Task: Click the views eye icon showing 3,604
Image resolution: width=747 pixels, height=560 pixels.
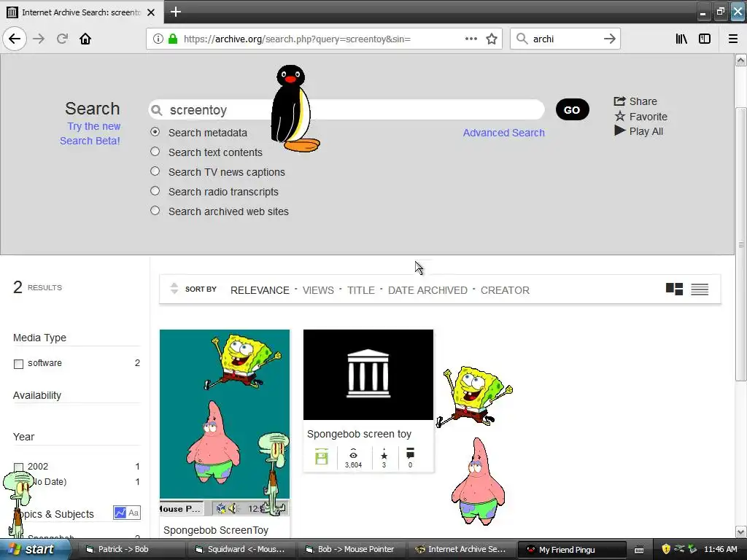Action: [x=353, y=455]
